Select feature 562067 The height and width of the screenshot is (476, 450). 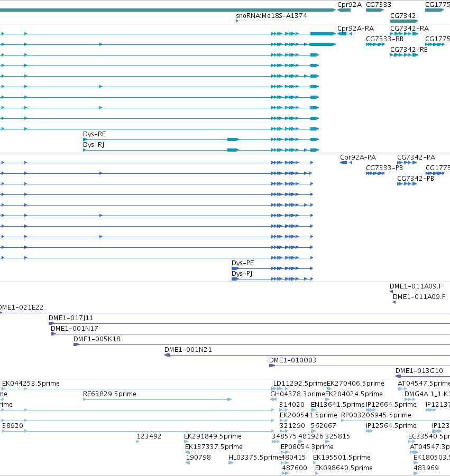click(x=313, y=431)
